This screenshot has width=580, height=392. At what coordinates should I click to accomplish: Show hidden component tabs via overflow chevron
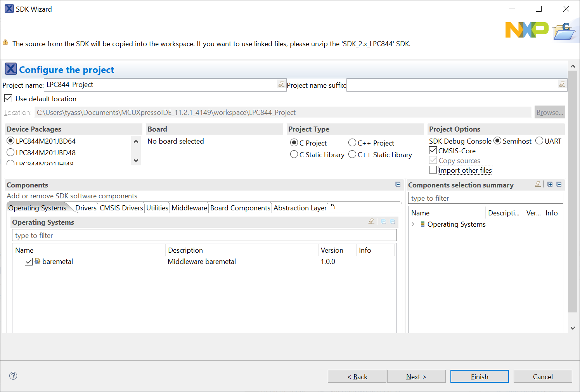(333, 206)
